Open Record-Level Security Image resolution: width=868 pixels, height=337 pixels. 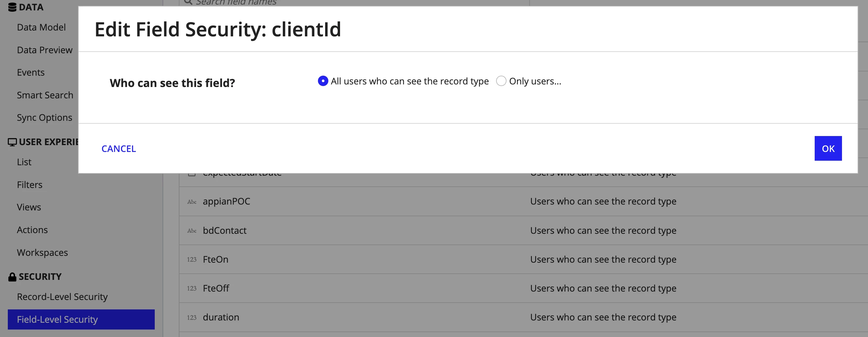pyautogui.click(x=62, y=297)
